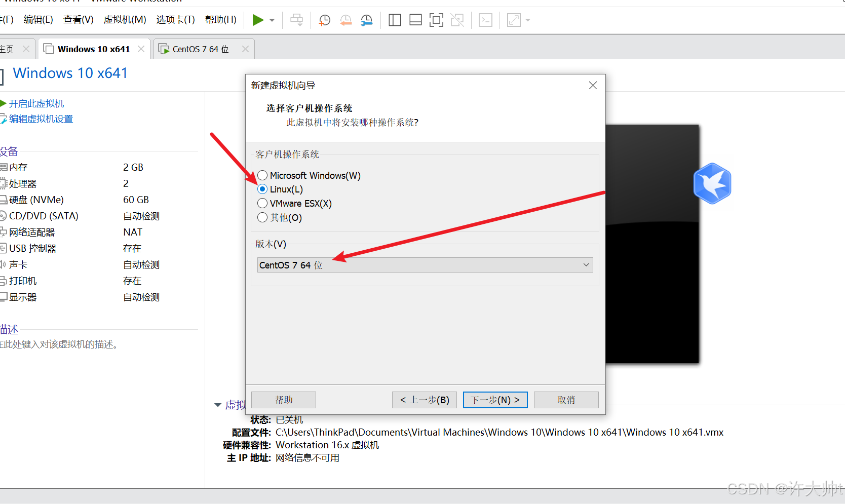The image size is (845, 504).
Task: Click the 60 GB hard disk value
Action: coord(136,200)
